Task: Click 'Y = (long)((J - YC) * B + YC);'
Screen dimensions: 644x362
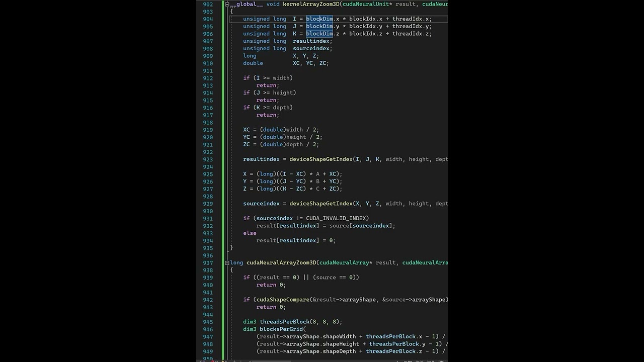Action: (x=293, y=182)
